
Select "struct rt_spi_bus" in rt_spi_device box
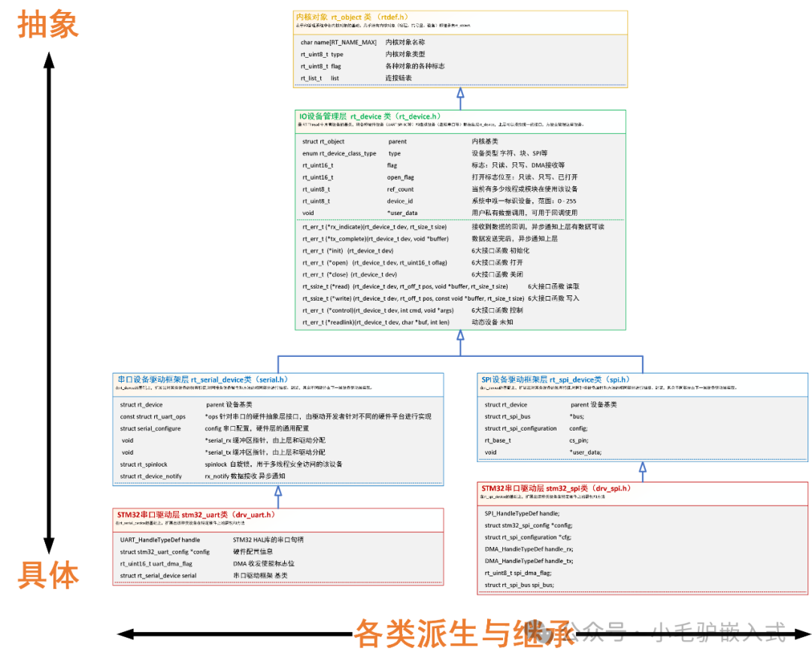tap(507, 416)
